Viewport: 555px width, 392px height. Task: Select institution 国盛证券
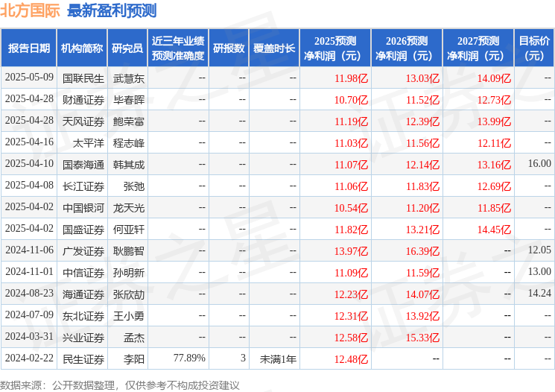tap(83, 230)
